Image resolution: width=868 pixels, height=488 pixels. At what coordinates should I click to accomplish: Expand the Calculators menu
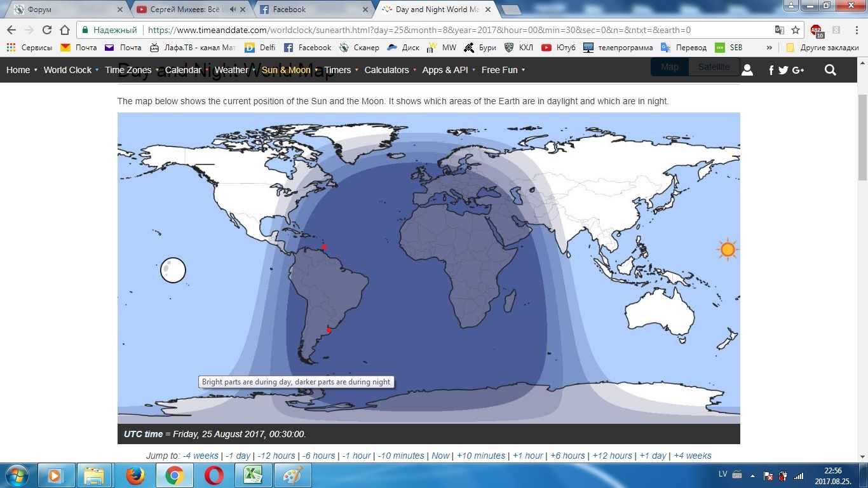390,70
